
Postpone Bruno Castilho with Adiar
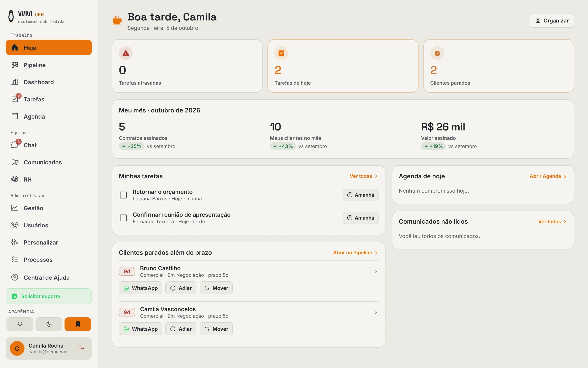click(x=181, y=288)
